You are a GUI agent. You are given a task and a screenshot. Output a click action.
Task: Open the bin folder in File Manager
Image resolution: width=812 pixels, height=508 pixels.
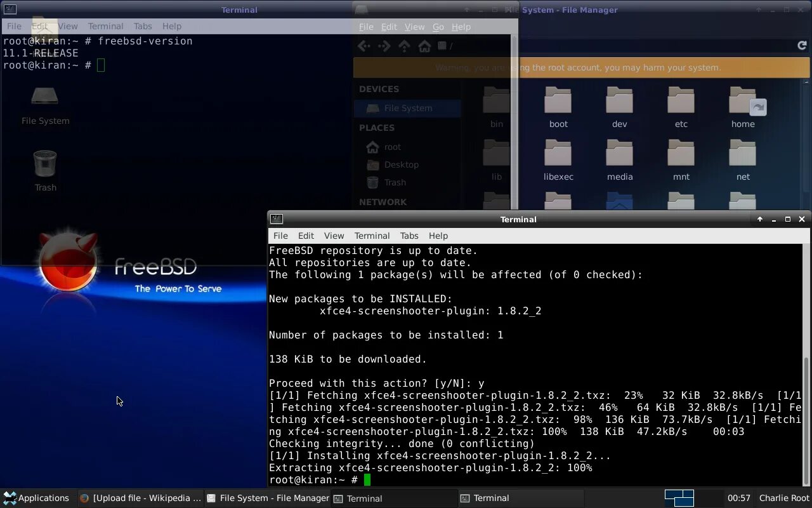[x=496, y=108]
